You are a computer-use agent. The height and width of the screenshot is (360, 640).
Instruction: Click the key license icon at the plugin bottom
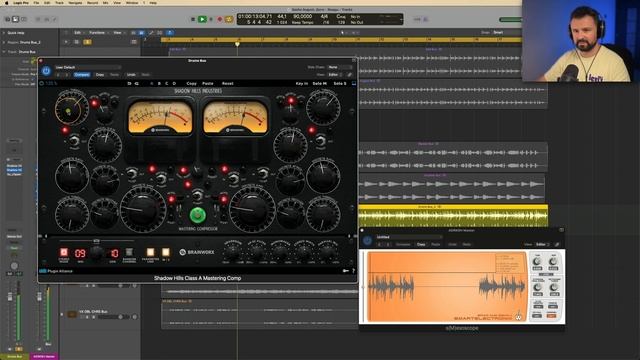pos(345,271)
